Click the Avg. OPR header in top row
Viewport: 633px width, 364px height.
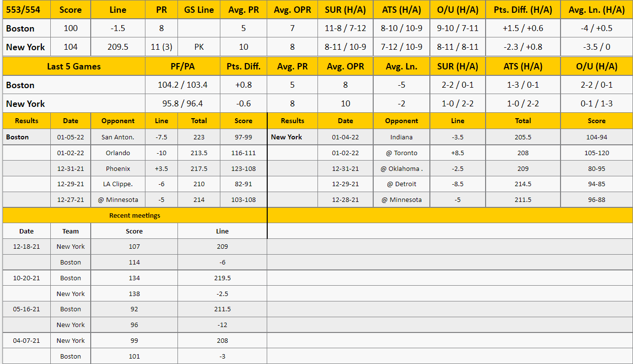[292, 10]
